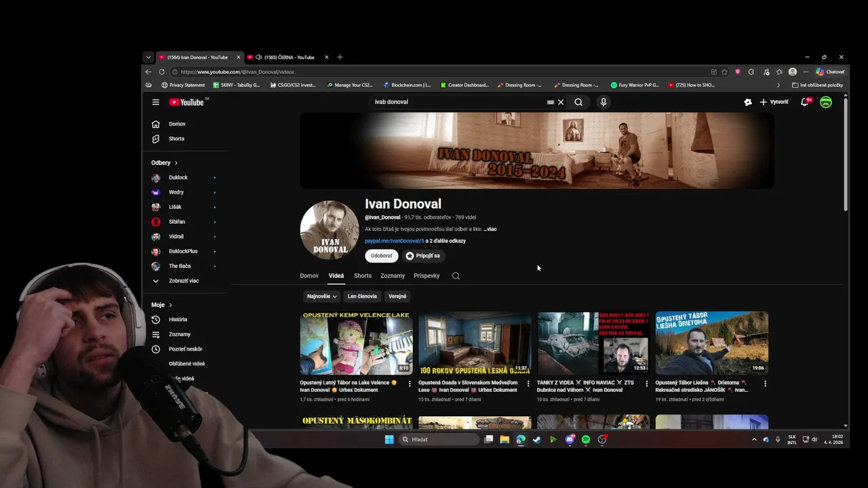The width and height of the screenshot is (868, 488).
Task: Expand channel description with ...viac
Action: pyautogui.click(x=490, y=229)
